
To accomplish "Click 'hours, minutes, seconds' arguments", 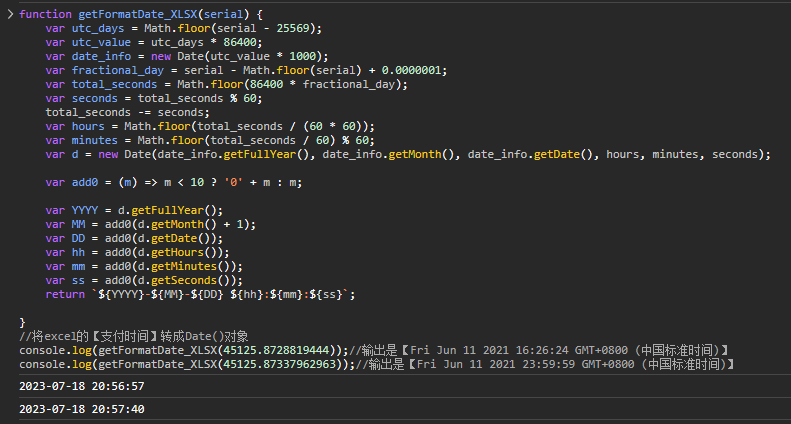I will (x=682, y=154).
